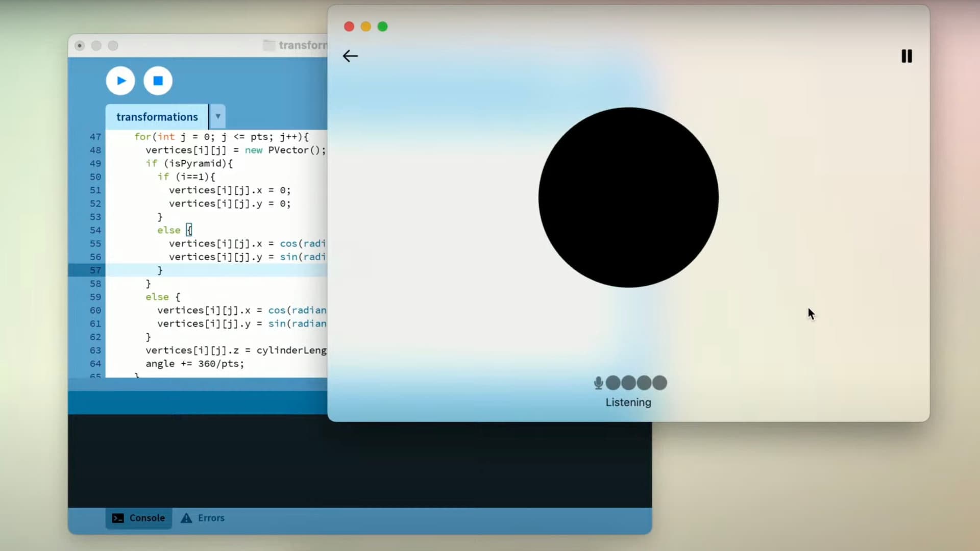The image size is (980, 551).
Task: Click line number 57 in gutter
Action: [95, 270]
